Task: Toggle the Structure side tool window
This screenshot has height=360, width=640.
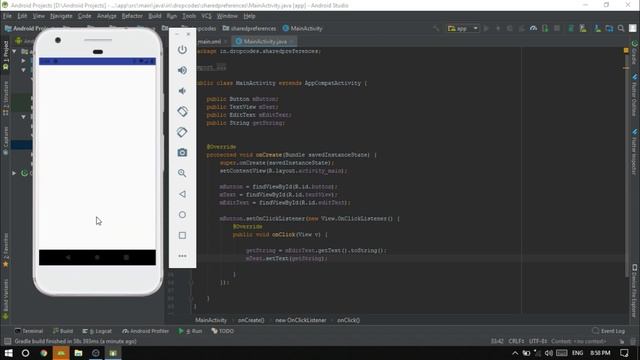Action: 5,99
